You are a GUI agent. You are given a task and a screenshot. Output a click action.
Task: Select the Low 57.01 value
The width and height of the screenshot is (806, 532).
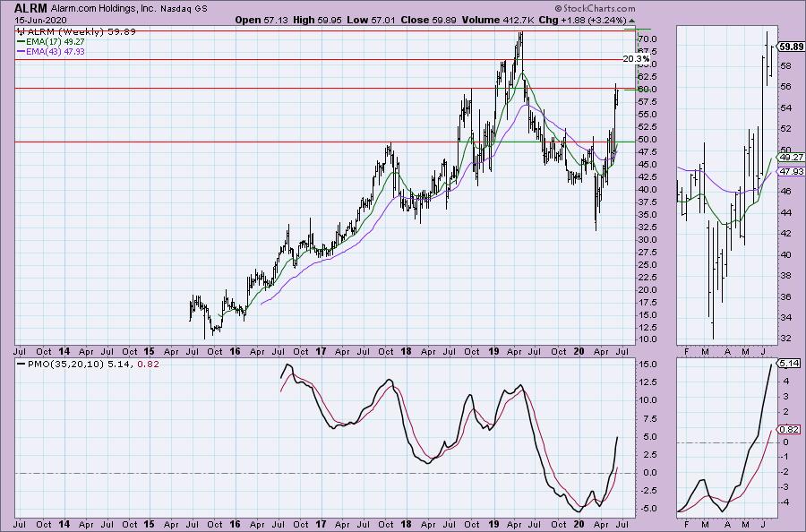pyautogui.click(x=370, y=20)
